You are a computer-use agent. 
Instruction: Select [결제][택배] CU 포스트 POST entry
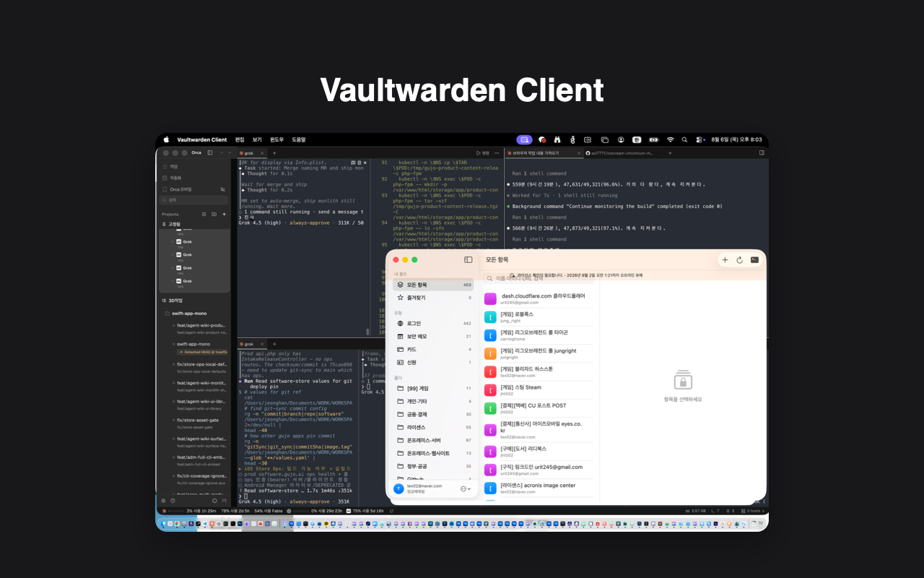[x=540, y=408]
